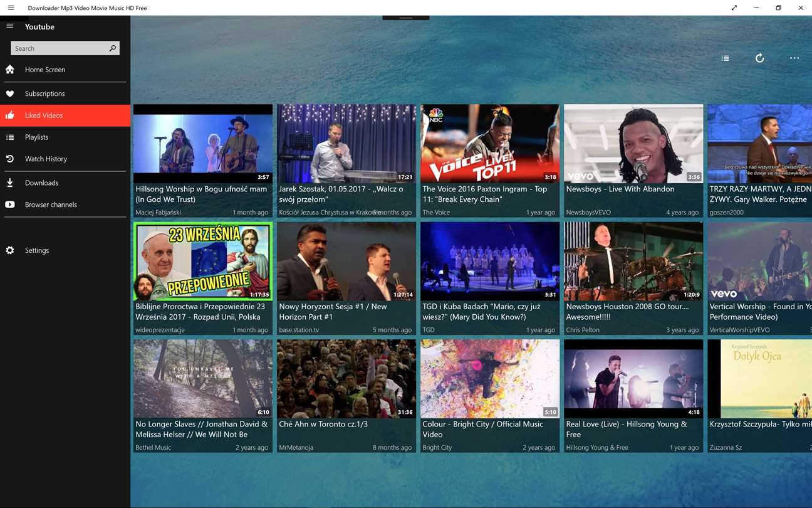
Task: Play Vertical Worship Found in You thumbnail
Action: (759, 261)
